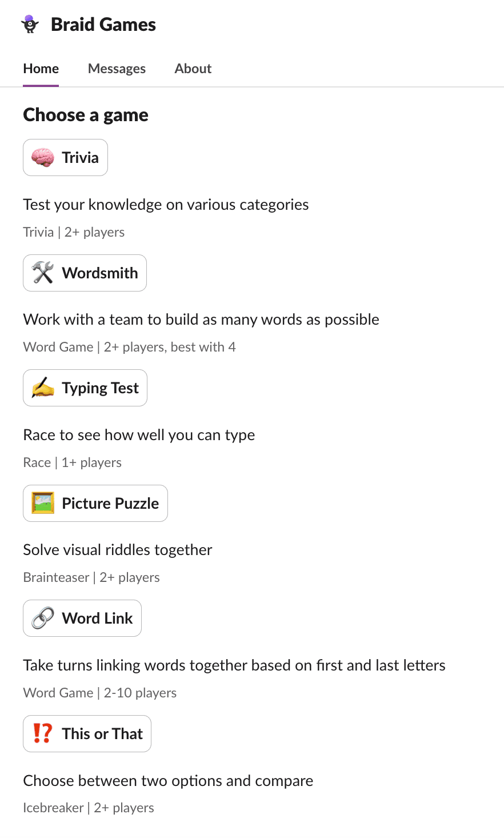Launch the Wordsmith game
The image size is (504, 838).
(85, 273)
